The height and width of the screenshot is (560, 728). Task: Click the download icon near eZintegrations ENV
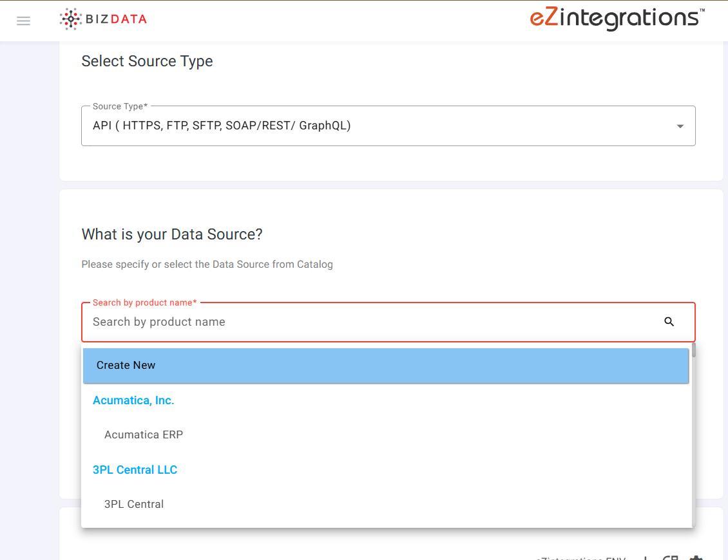646,558
